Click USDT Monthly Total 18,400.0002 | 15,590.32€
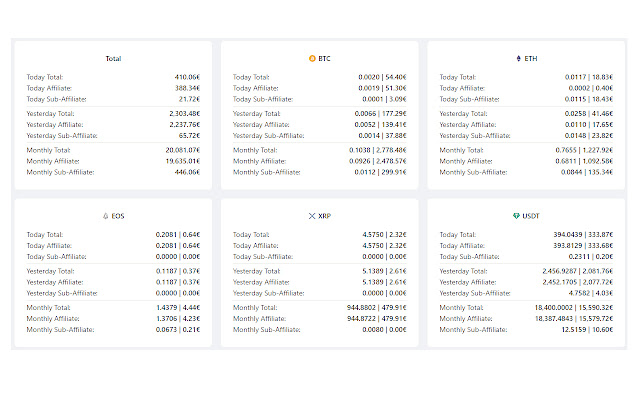Image resolution: width=640 pixels, height=400 pixels. pyautogui.click(x=574, y=308)
